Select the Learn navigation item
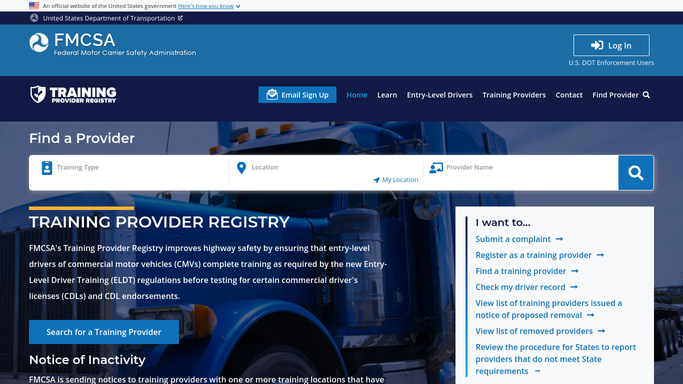This screenshot has width=683, height=384. pyautogui.click(x=387, y=95)
